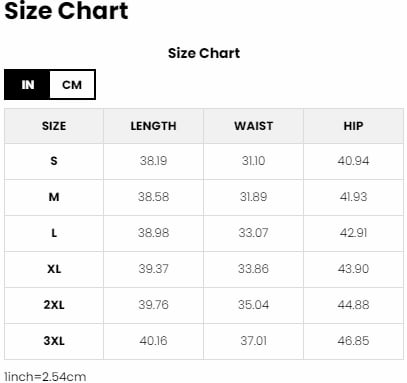407x383 pixels.
Task: Select the L size row label
Action: [54, 233]
